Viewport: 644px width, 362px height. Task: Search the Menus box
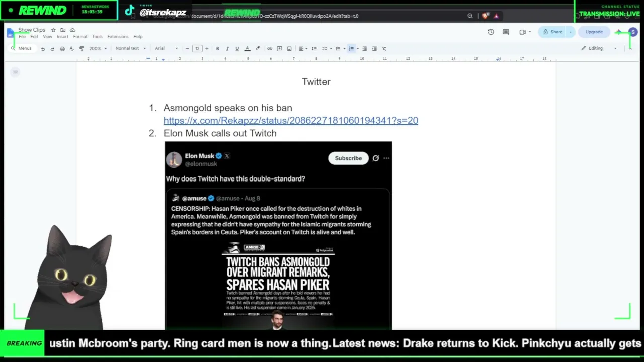coord(22,48)
